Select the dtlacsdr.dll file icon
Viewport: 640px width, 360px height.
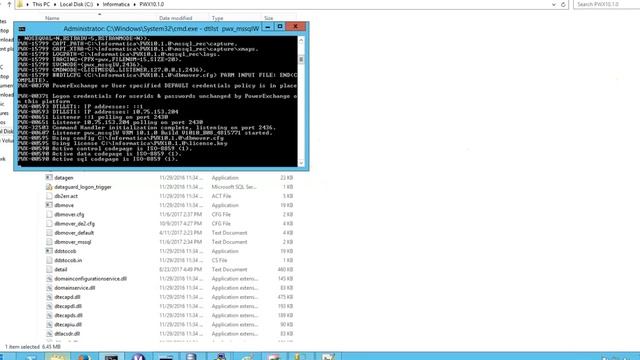(x=49, y=334)
